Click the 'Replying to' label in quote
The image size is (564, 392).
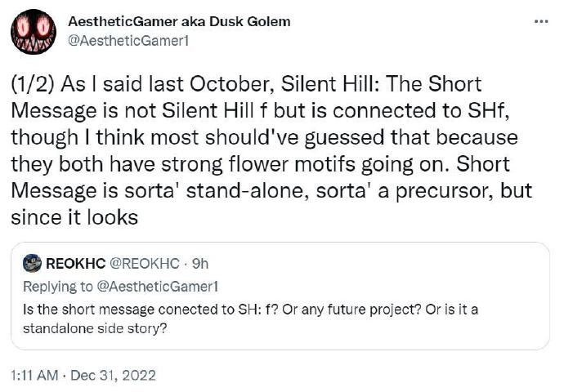(56, 285)
